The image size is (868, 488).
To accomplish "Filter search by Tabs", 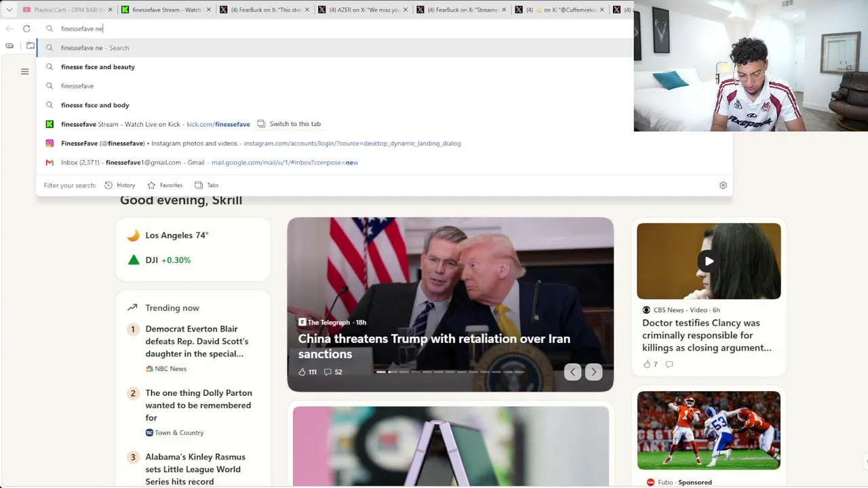I will (206, 185).
